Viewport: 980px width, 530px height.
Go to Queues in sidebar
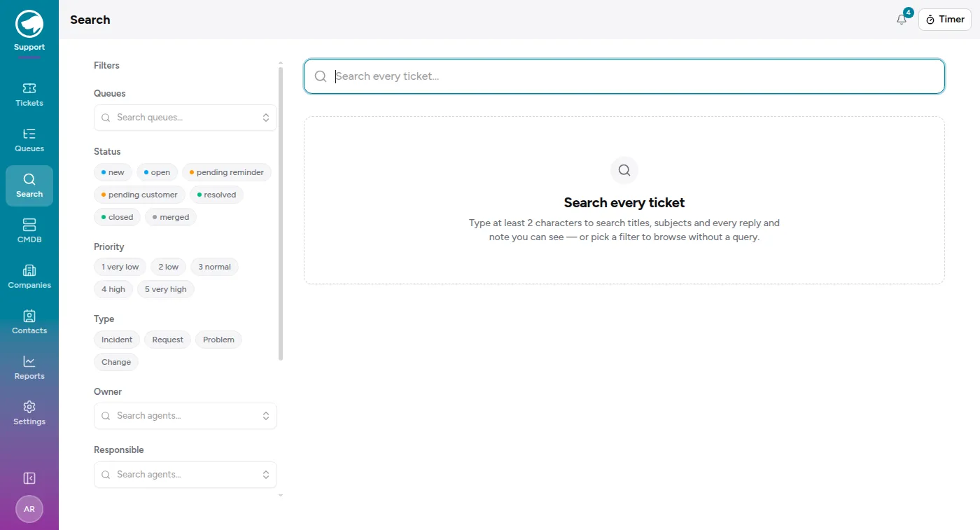point(29,140)
